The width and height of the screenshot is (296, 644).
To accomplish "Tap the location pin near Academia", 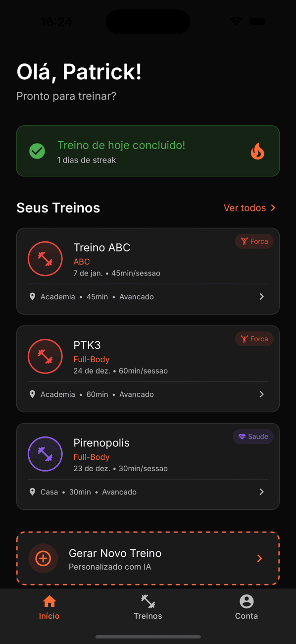I will pyautogui.click(x=32, y=296).
